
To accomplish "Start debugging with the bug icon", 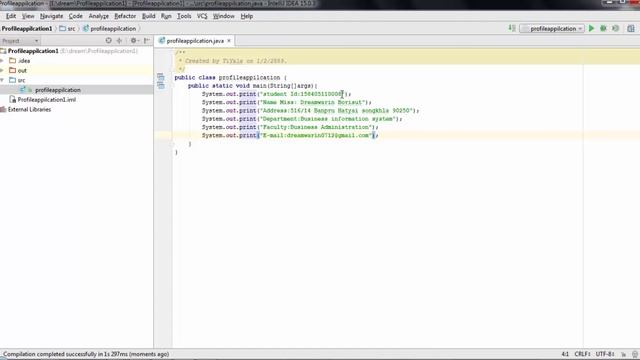I will pyautogui.click(x=603, y=28).
